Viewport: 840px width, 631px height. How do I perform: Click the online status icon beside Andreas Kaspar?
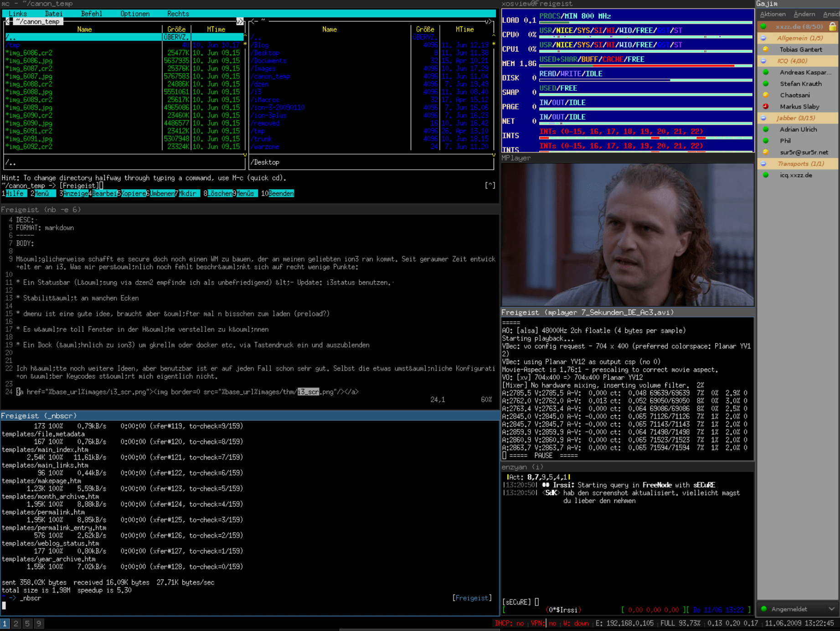pos(766,72)
